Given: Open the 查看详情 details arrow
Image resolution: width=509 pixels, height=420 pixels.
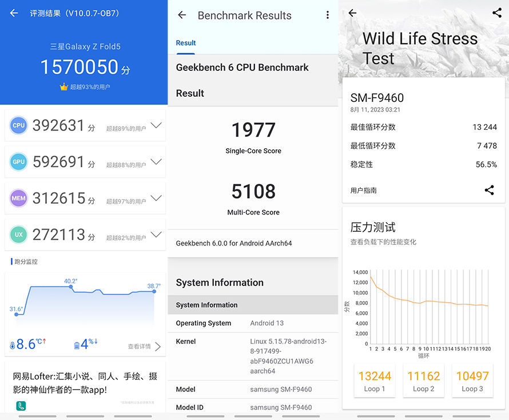Looking at the screenshot, I should 158,347.
